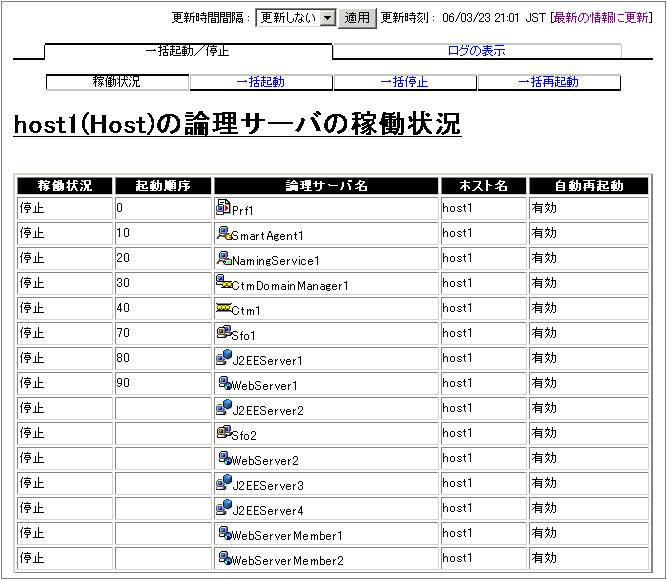667x580 pixels.
Task: Open the 一括停止 sub-tab
Action: [x=405, y=82]
